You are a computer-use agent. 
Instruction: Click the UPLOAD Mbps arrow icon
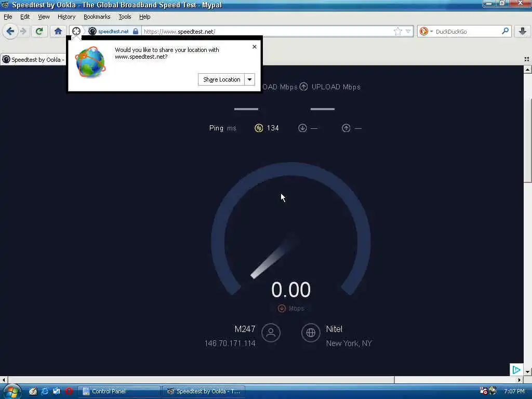pyautogui.click(x=303, y=87)
